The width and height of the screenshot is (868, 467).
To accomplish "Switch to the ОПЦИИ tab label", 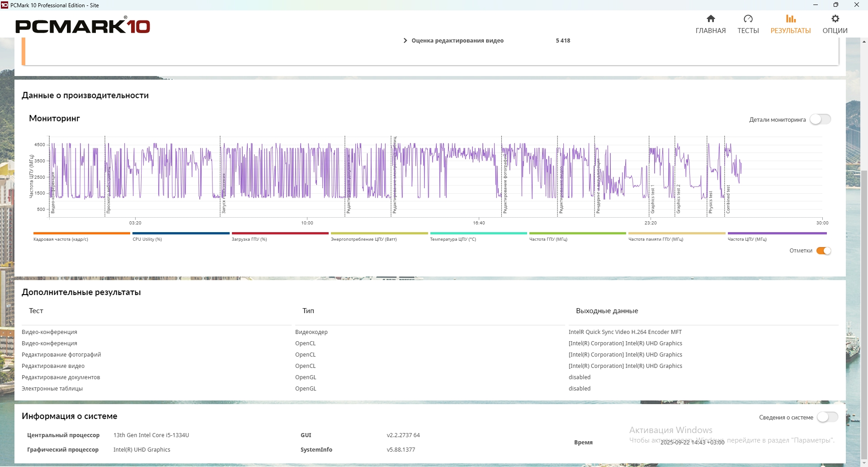I will [835, 31].
